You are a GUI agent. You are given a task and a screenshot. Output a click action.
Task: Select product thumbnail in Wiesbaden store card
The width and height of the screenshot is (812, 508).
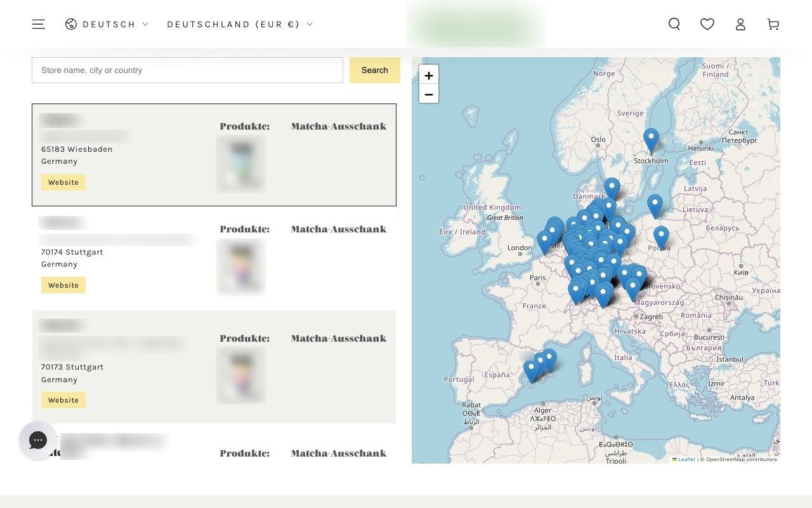240,163
